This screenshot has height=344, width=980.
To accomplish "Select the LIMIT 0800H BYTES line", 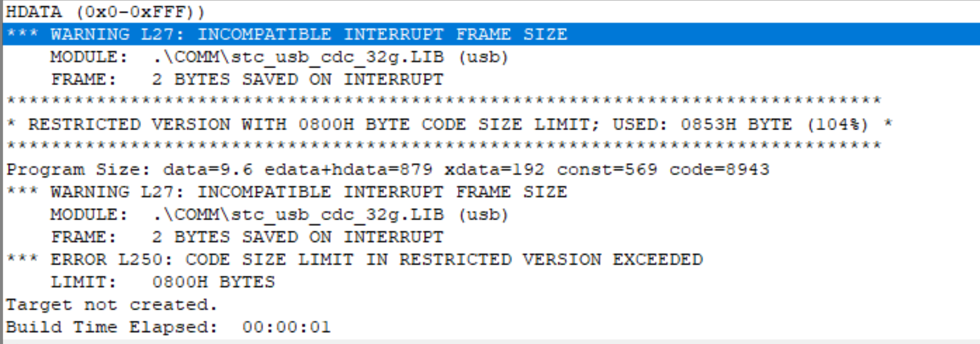I will click(162, 282).
